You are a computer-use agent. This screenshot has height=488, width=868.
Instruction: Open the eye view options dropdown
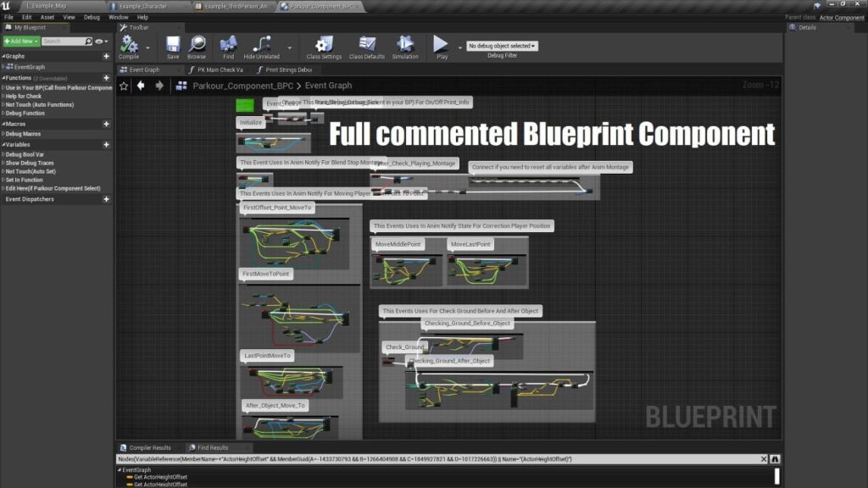tap(102, 41)
